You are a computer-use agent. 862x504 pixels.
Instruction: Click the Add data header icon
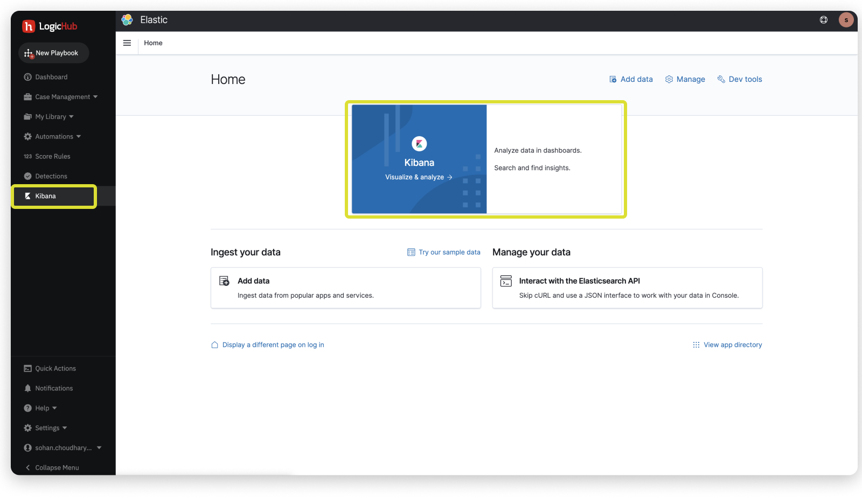(613, 79)
